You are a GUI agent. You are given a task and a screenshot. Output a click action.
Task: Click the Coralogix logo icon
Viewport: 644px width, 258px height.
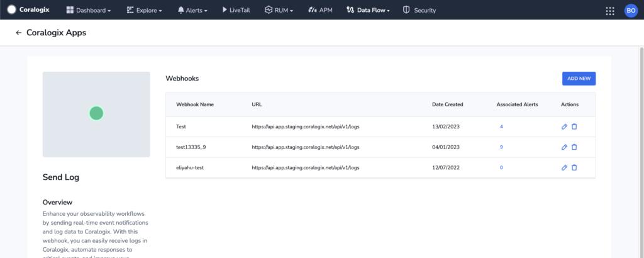(x=12, y=9)
